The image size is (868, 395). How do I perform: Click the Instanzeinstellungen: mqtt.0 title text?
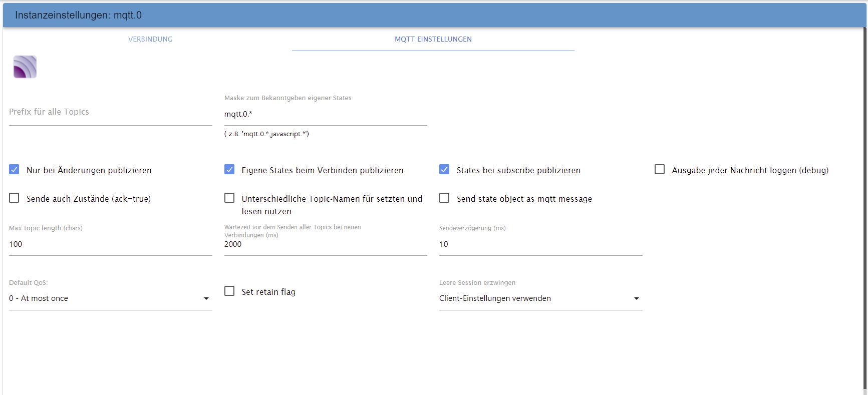click(x=79, y=15)
